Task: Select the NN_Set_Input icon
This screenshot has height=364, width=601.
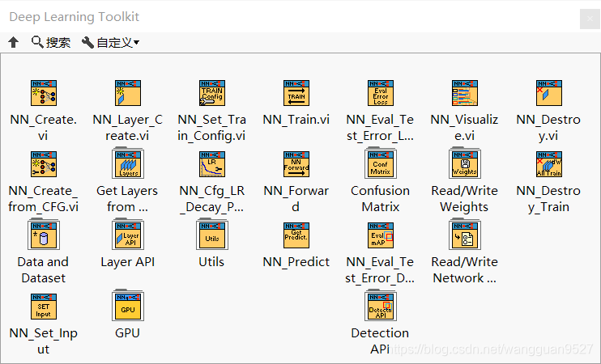Action: click(43, 307)
